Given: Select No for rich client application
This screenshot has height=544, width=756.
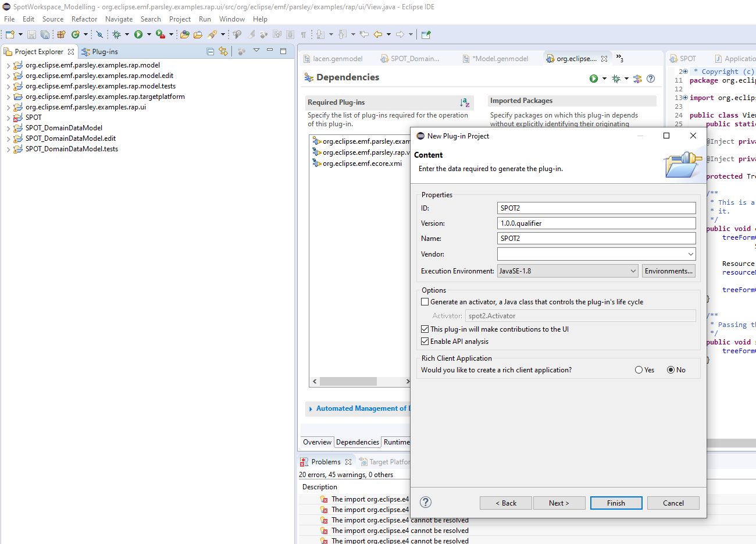Looking at the screenshot, I should point(671,370).
